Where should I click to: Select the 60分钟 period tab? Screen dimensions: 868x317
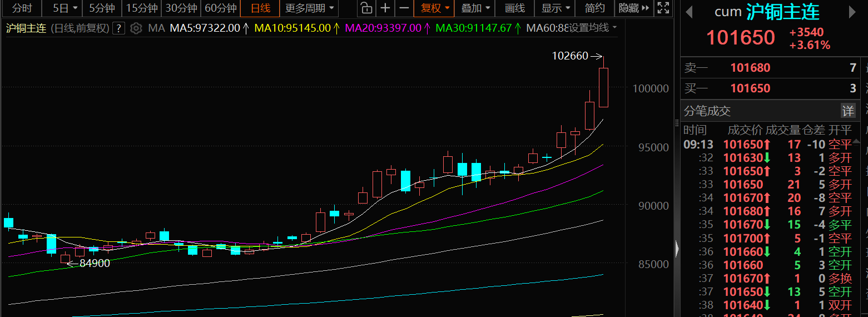(x=220, y=8)
